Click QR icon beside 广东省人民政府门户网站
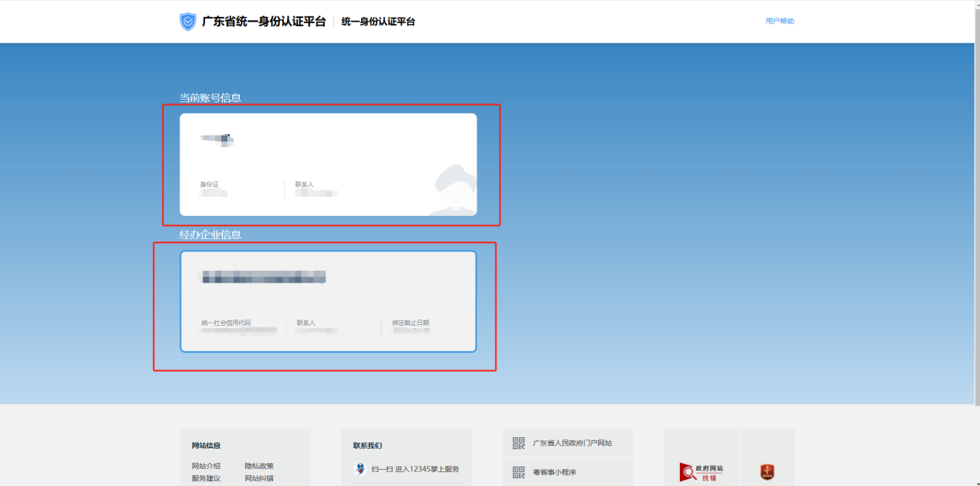980x486 pixels. 518,443
